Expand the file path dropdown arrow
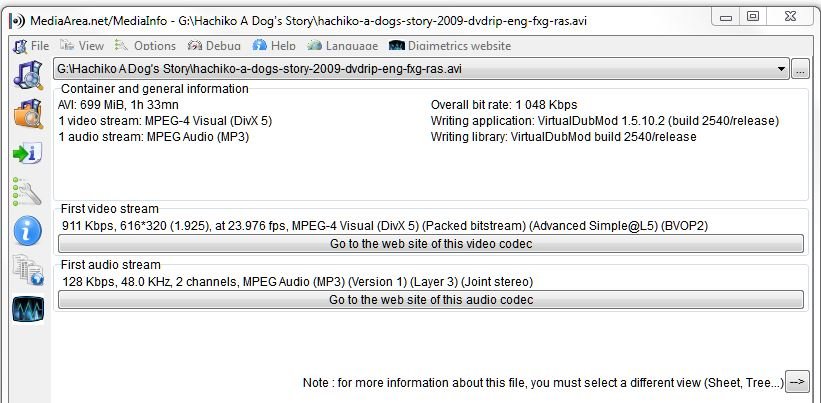 [781, 69]
